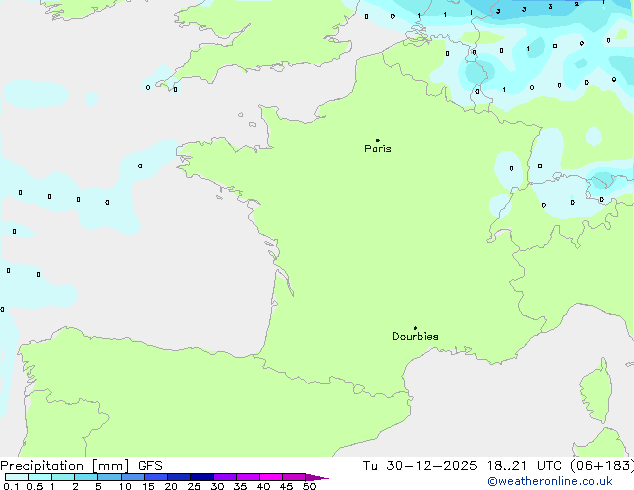634x490 pixels.
Task: Click the Paris city marker dot
Action: pos(377,140)
